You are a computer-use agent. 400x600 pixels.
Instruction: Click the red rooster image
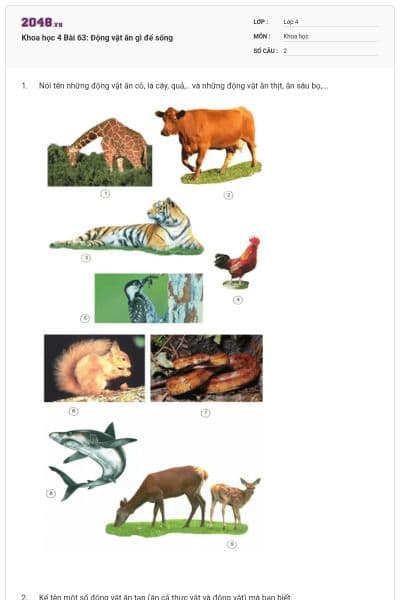237,262
